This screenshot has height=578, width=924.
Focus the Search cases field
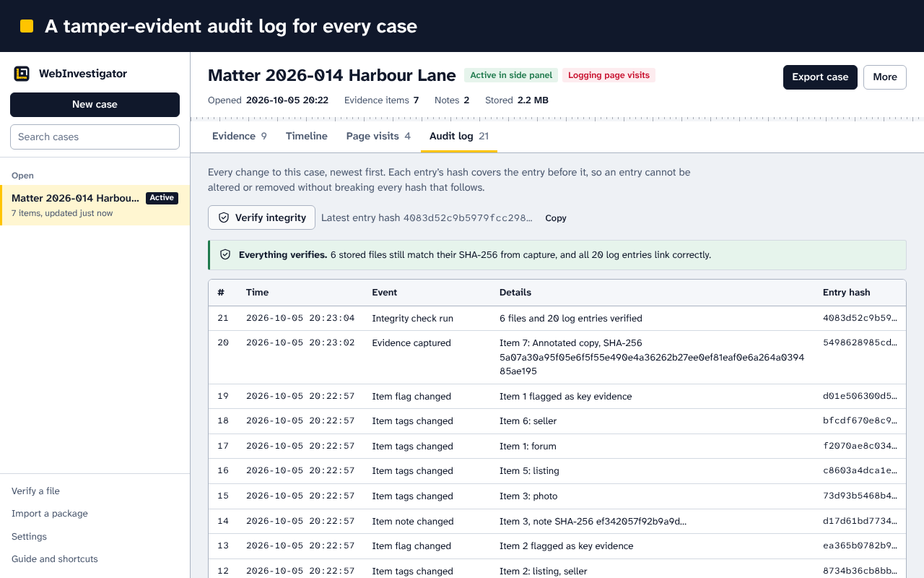click(95, 137)
